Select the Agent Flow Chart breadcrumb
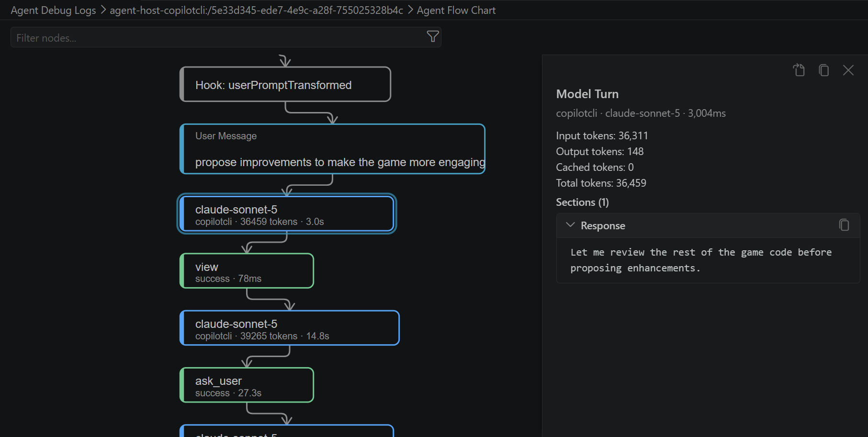This screenshot has width=868, height=437. pyautogui.click(x=456, y=10)
